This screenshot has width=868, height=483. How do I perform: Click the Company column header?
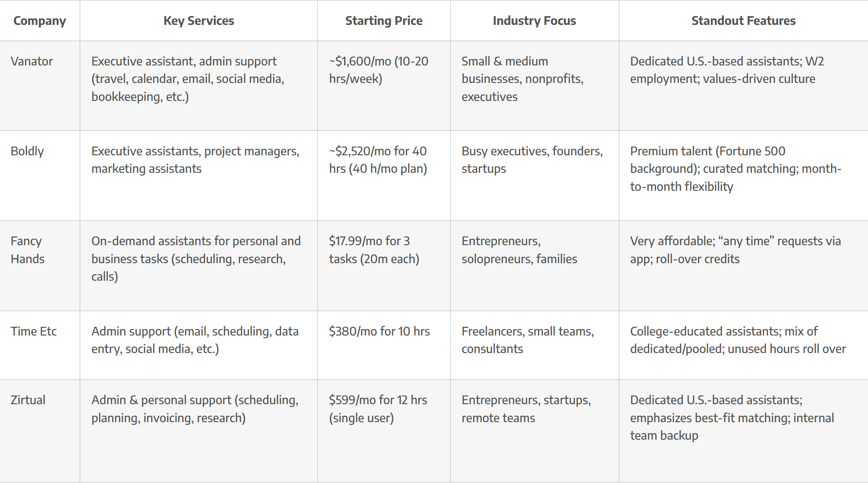(x=40, y=21)
